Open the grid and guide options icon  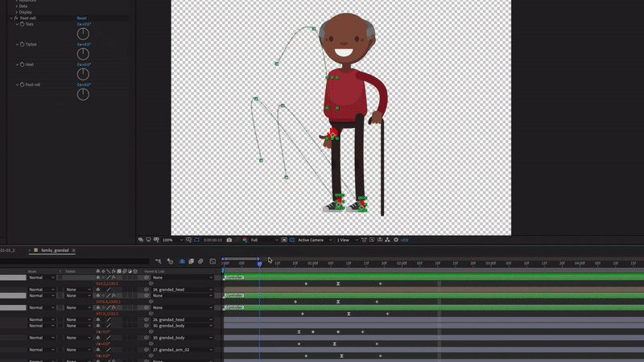coord(188,240)
